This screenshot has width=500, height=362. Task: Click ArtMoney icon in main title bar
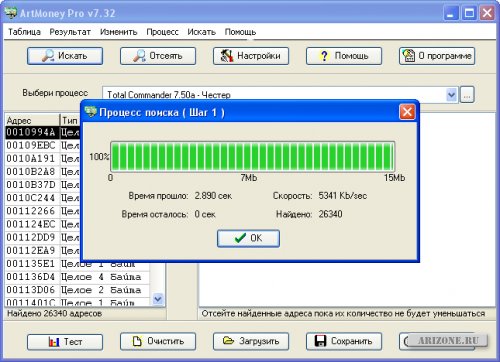[x=11, y=13]
